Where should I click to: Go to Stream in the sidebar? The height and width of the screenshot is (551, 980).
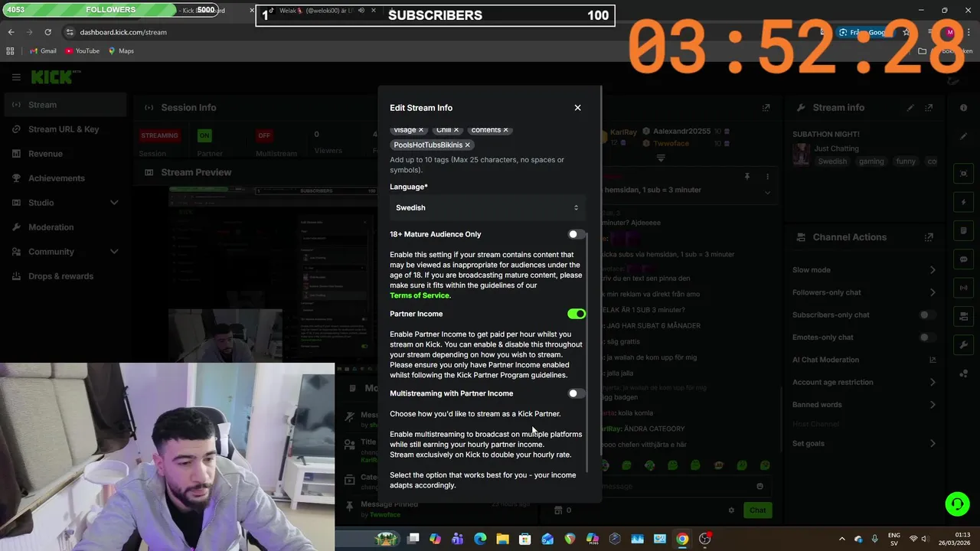tap(65, 105)
